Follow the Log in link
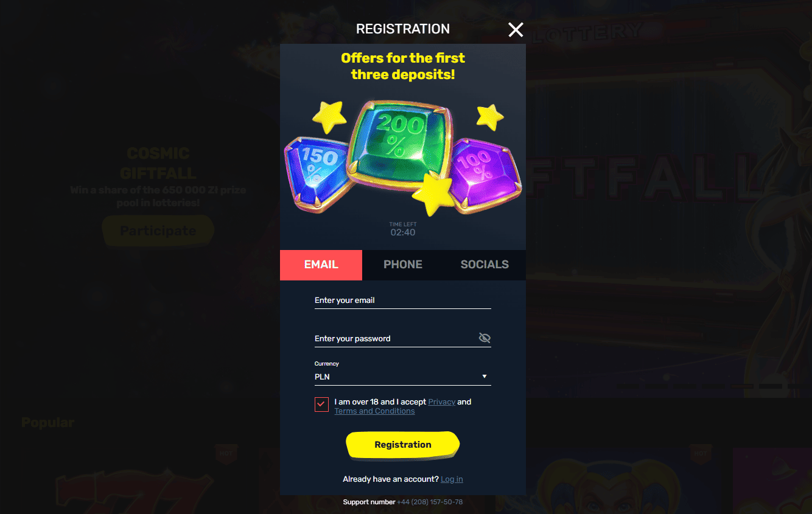This screenshot has height=514, width=812. pyautogui.click(x=452, y=479)
